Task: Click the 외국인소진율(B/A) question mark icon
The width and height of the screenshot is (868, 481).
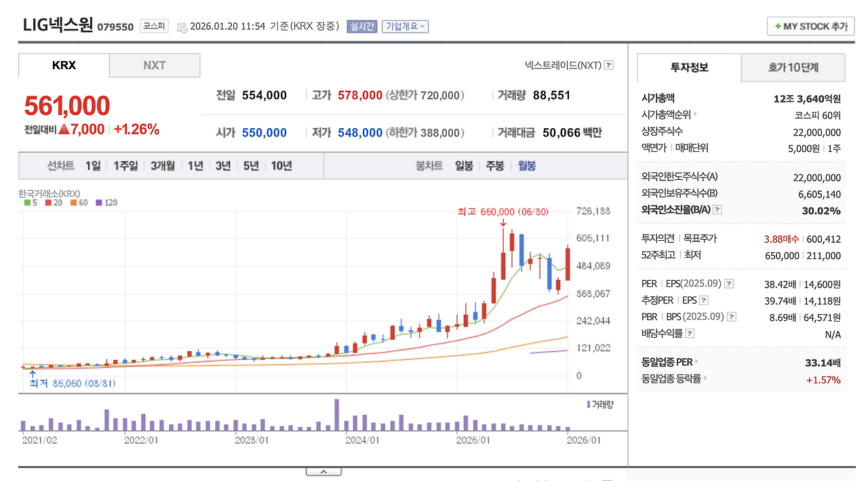Action: (x=716, y=210)
